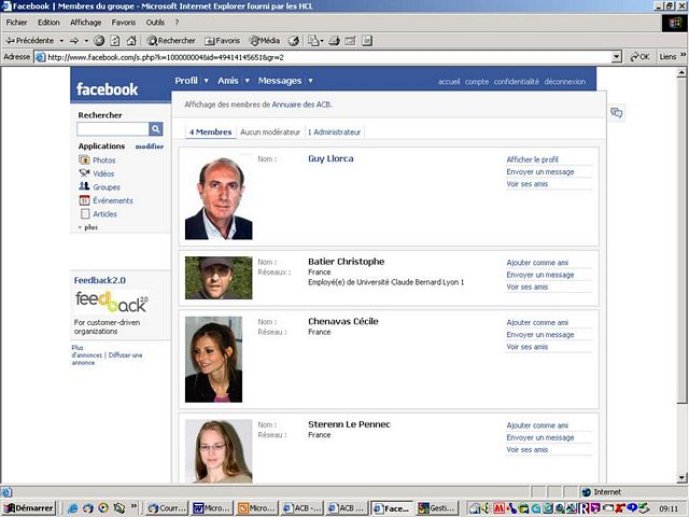Click the Précédente back button
This screenshot has height=517, width=689.
tap(29, 40)
